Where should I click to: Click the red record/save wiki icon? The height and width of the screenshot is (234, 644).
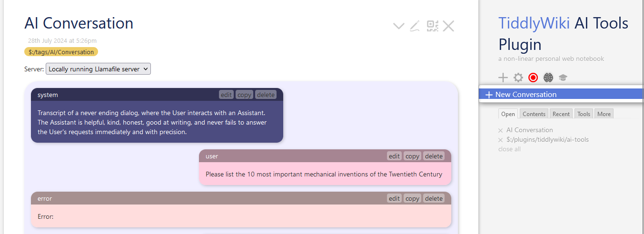tap(533, 78)
